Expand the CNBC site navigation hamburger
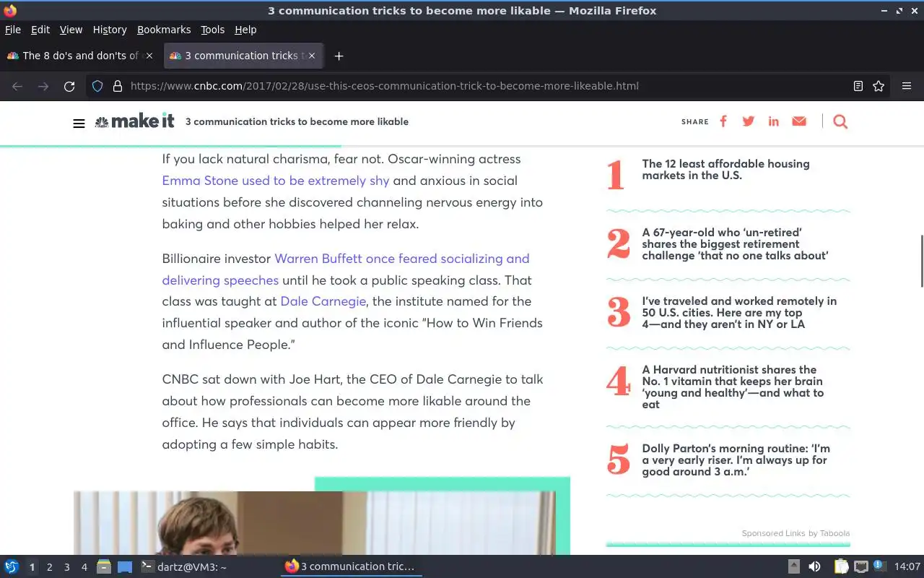Viewport: 924px width, 578px height. pyautogui.click(x=79, y=124)
